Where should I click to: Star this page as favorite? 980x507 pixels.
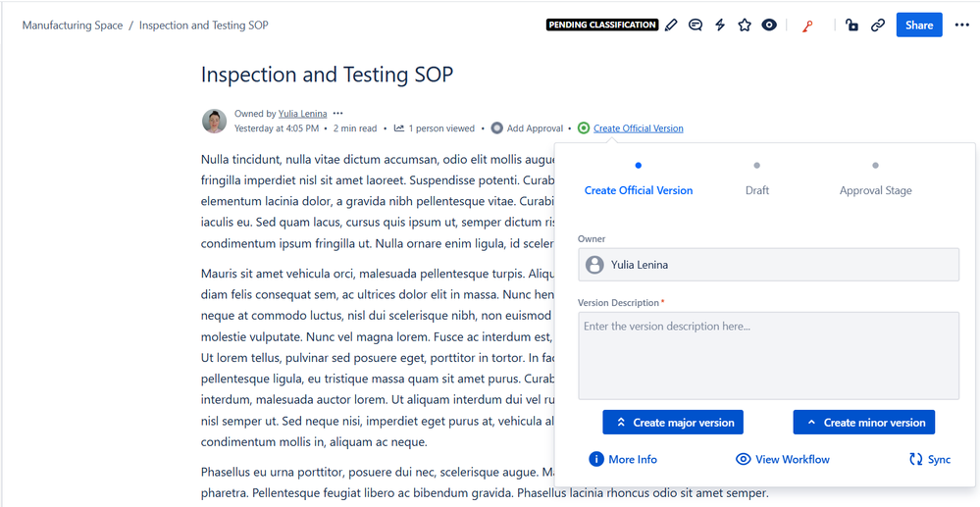[x=745, y=25]
